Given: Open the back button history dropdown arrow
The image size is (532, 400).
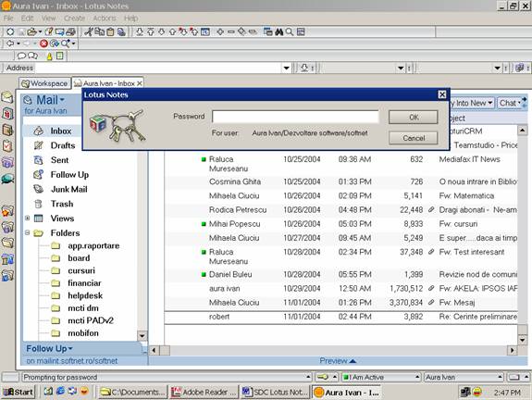Looking at the screenshot, I should click(19, 44).
